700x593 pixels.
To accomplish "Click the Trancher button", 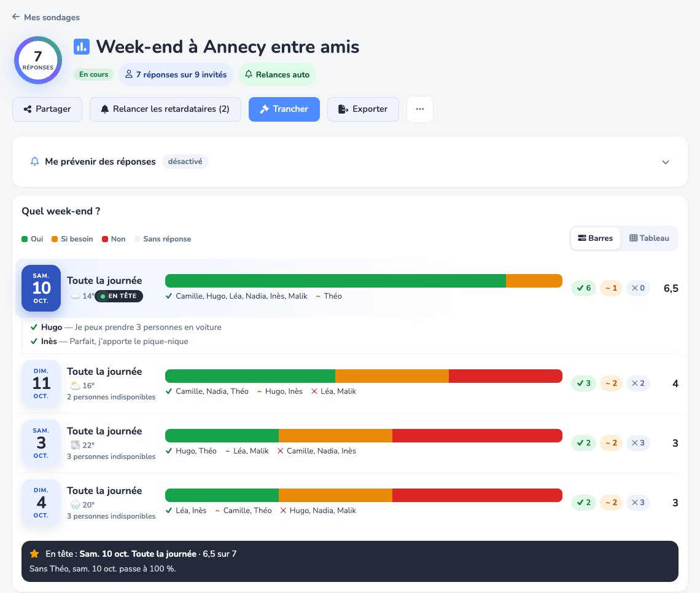I will (284, 109).
